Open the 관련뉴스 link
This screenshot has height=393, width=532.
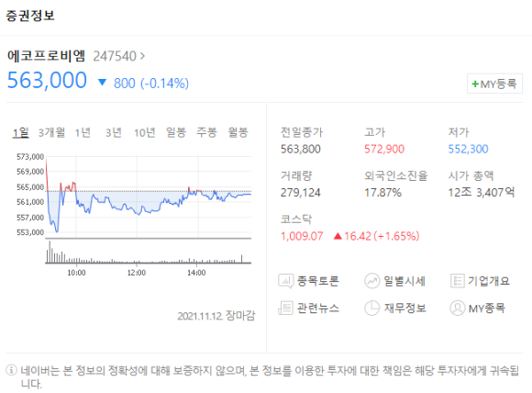coord(318,309)
